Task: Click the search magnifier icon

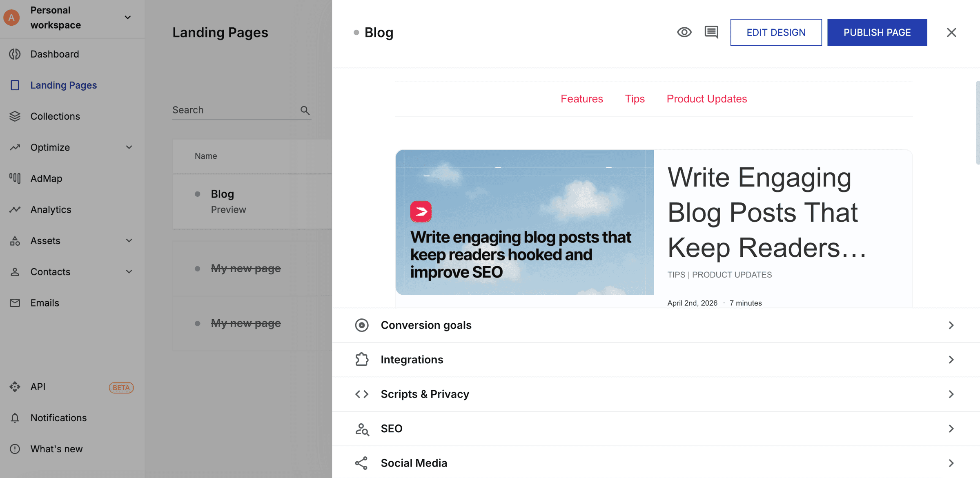Action: pyautogui.click(x=305, y=110)
